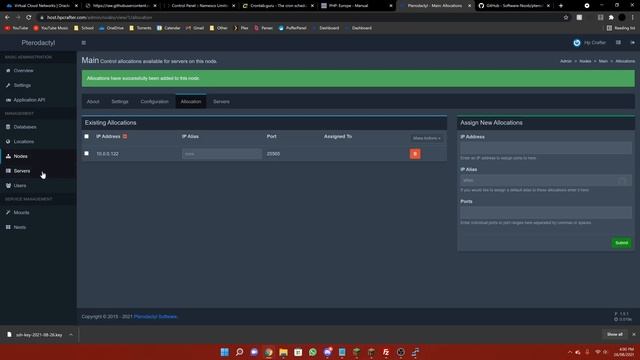
Task: Open the Pterodactyl Software footer link
Action: 156,317
